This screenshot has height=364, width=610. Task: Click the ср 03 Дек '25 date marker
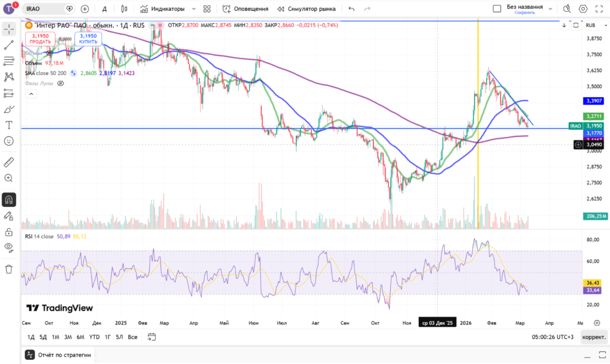click(437, 323)
